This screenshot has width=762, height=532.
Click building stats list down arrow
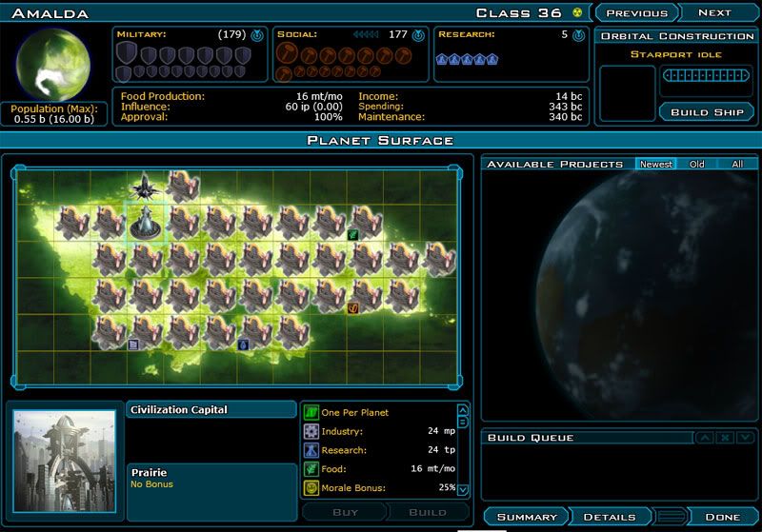click(463, 490)
